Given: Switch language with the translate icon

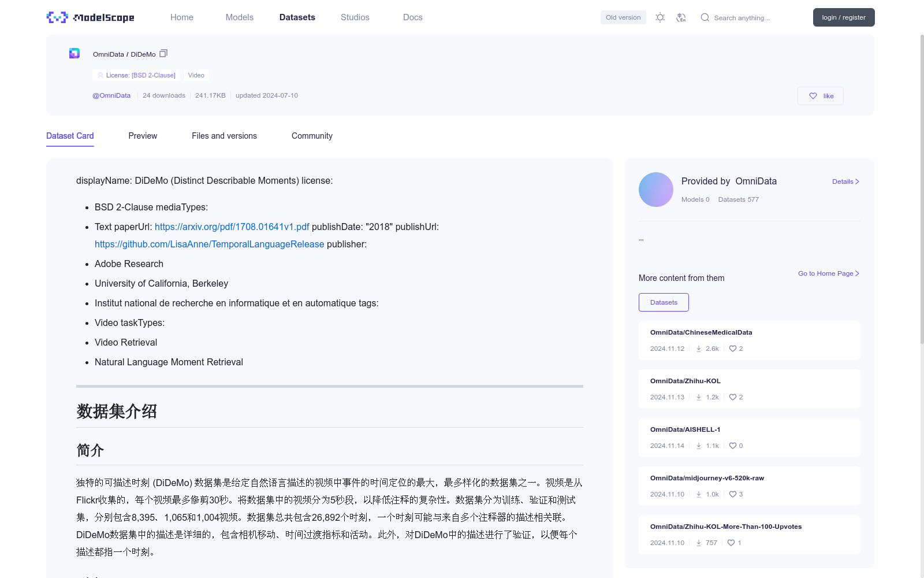Looking at the screenshot, I should click(x=681, y=17).
